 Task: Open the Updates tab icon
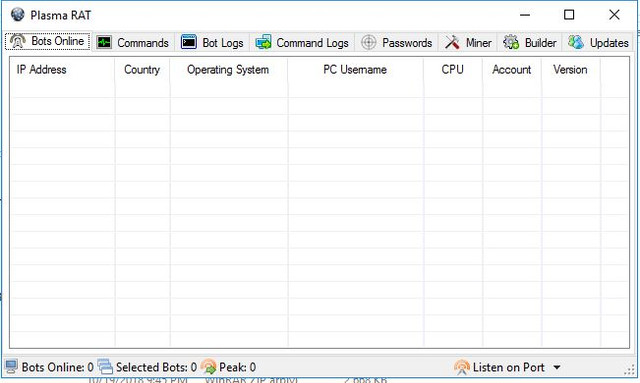[576, 42]
